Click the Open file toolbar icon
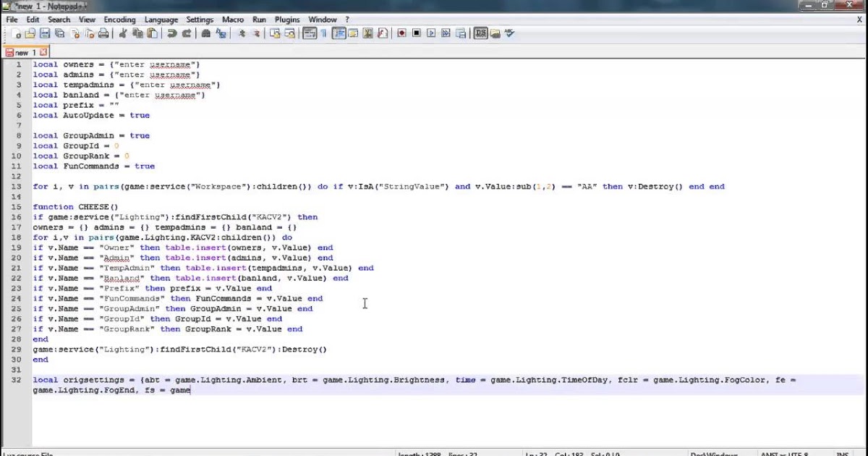Screen dimensions: 868x456 point(30,33)
